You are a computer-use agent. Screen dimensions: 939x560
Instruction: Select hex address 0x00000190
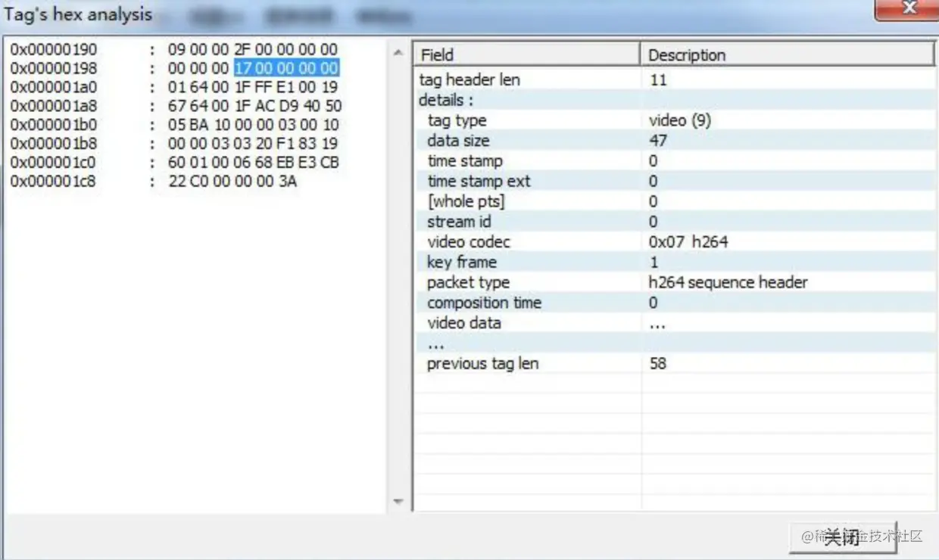(54, 50)
